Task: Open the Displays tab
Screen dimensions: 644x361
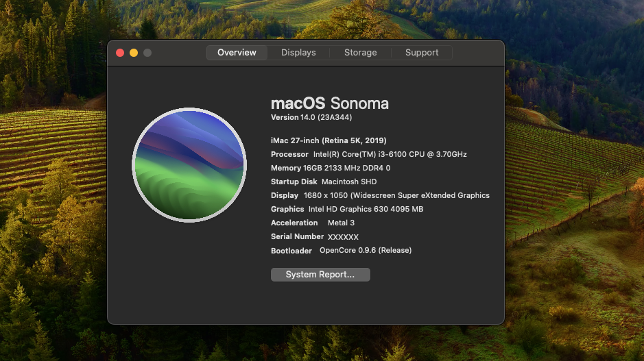Action: [298, 53]
